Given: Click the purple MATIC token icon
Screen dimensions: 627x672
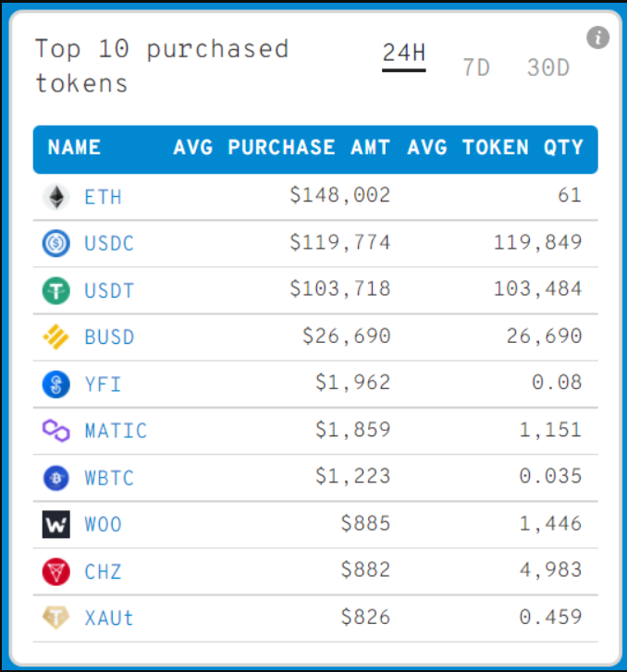Looking at the screenshot, I should (56, 431).
